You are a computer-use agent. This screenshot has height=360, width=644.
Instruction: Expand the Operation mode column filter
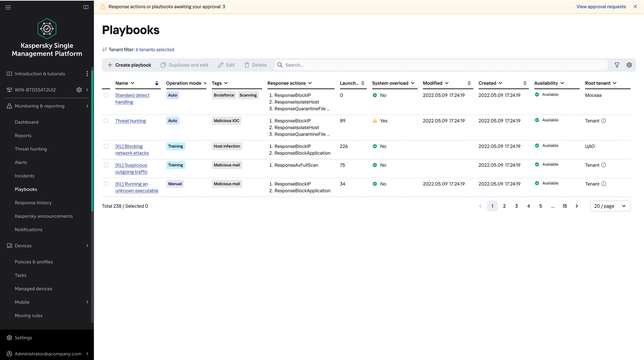(x=205, y=83)
